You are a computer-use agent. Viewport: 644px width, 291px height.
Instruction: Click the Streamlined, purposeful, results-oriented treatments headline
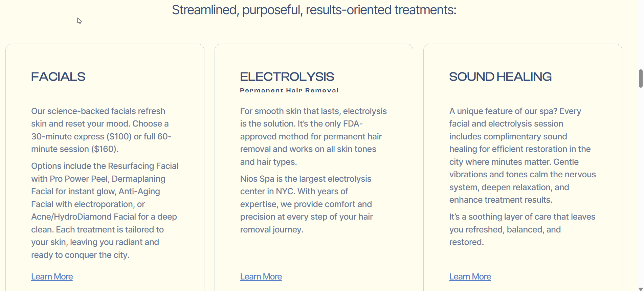(314, 10)
